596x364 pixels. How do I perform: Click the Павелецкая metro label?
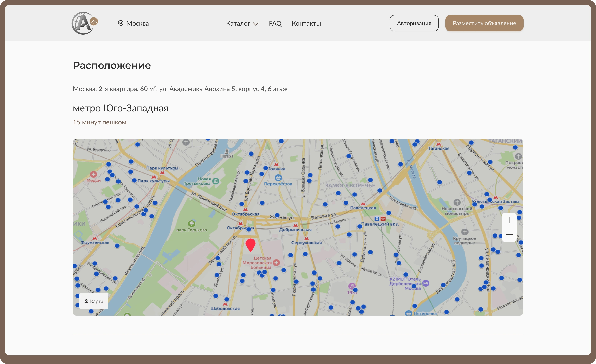363,208
